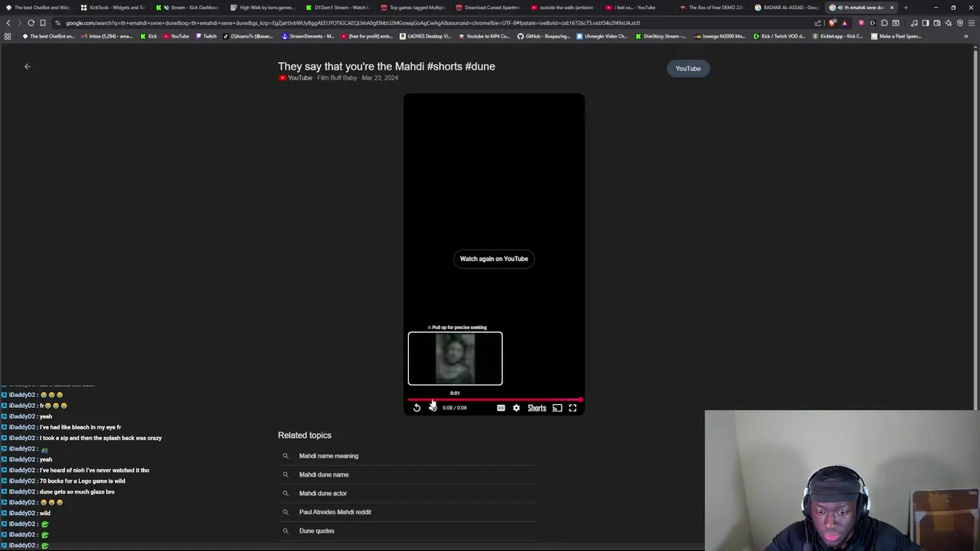The width and height of the screenshot is (980, 551).
Task: Switch to the BASHAR AL-ASSAD Google tab
Action: tap(786, 8)
